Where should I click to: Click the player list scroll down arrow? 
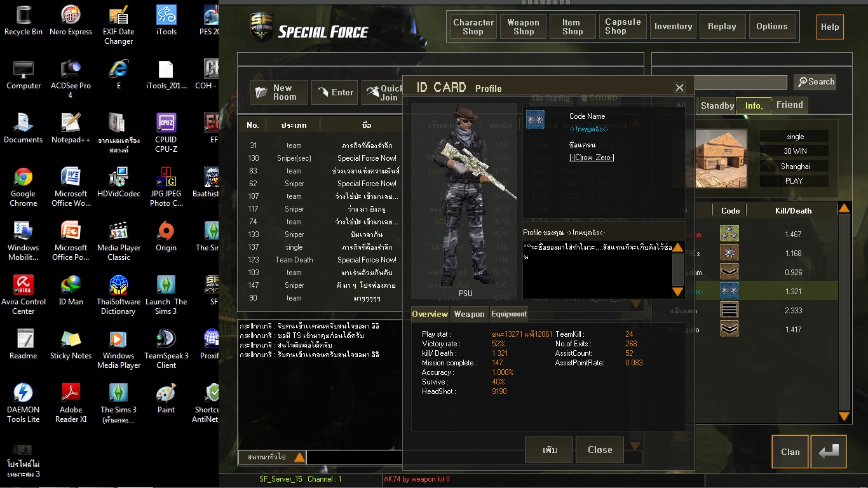pyautogui.click(x=844, y=417)
